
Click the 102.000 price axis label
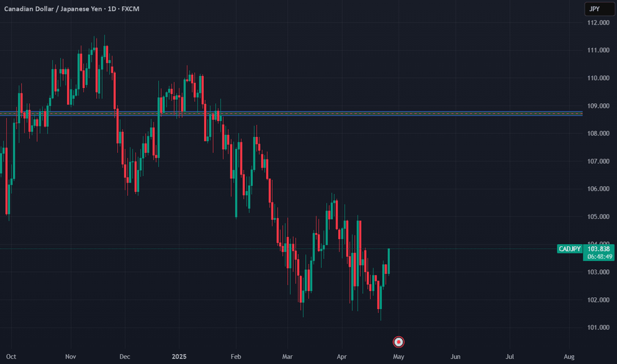click(598, 300)
